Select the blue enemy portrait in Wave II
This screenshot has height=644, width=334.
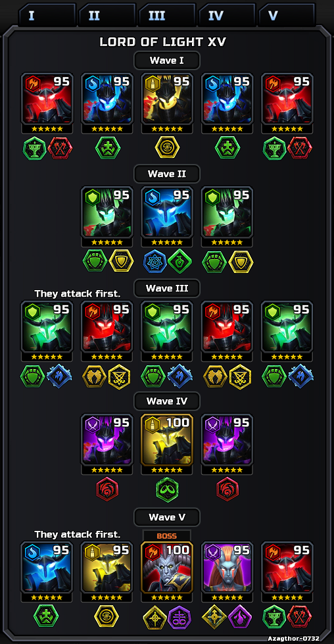pos(167,212)
